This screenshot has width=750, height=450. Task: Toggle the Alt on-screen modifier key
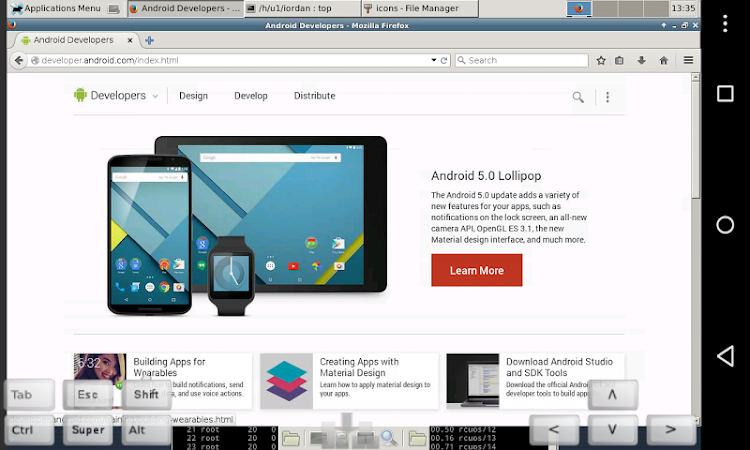click(x=146, y=430)
